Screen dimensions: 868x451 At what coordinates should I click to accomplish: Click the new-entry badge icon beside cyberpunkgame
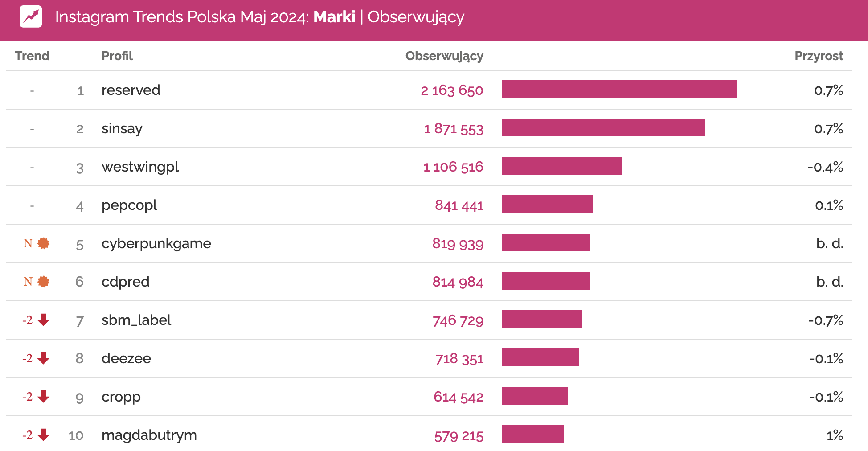(43, 243)
